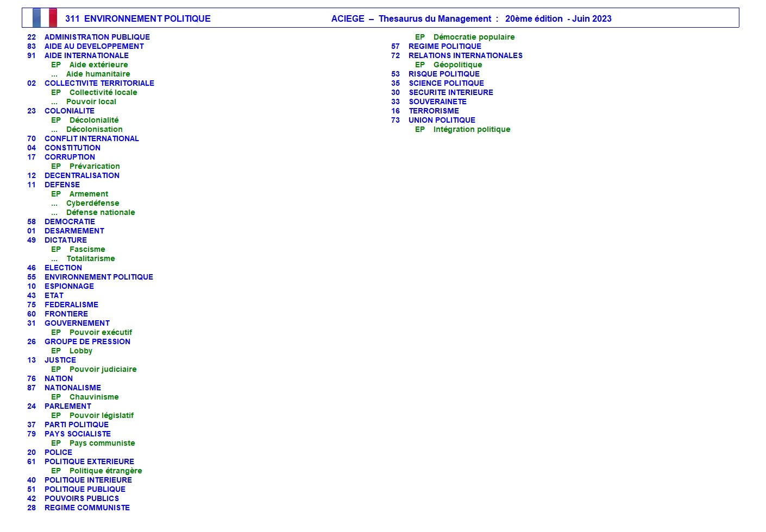Viewport: 766px width, 532px height.
Task: Open the POLITIQUE EXTERIEURE entry
Action: 89,461
